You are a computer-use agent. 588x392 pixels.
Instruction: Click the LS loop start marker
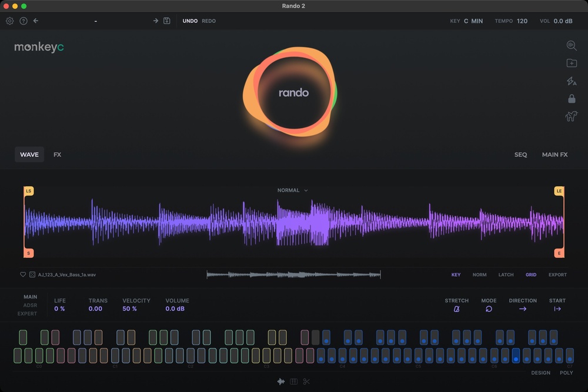tap(28, 191)
